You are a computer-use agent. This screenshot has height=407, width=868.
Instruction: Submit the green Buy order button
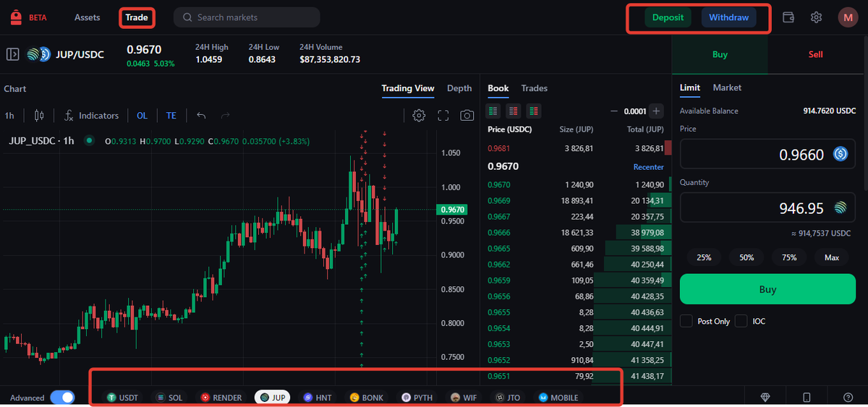(767, 289)
